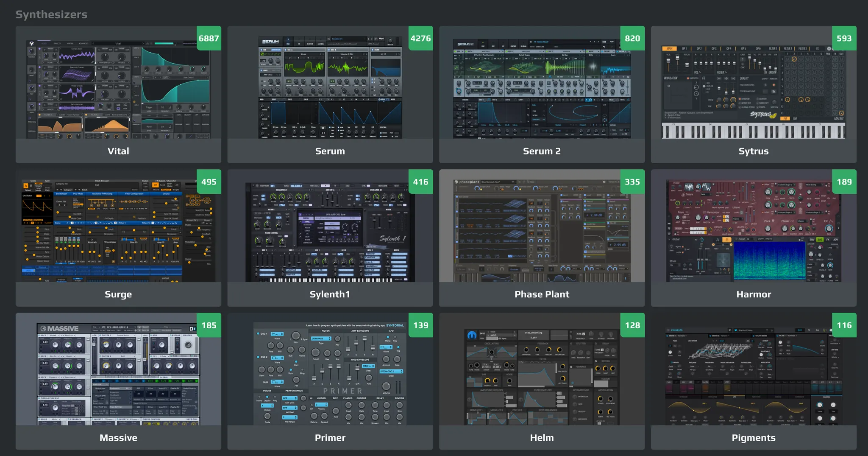Click the 335 badge on Phase Plant

click(632, 182)
